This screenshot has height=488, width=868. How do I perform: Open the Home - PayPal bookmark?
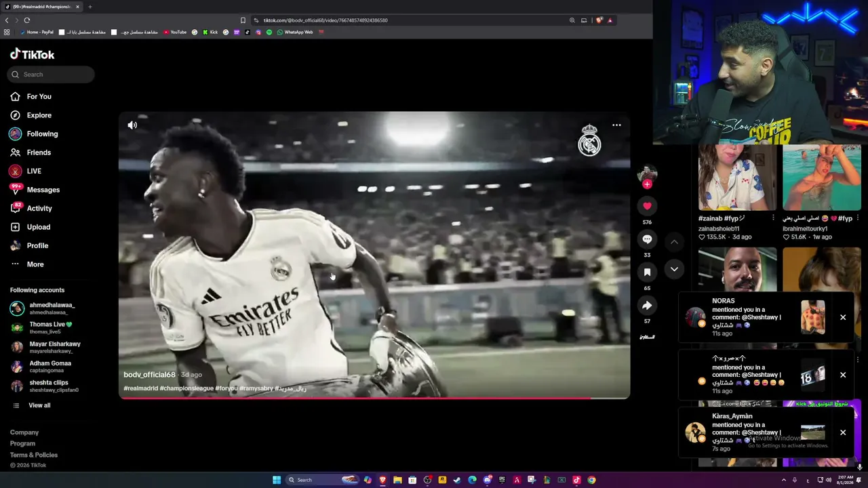coord(38,32)
